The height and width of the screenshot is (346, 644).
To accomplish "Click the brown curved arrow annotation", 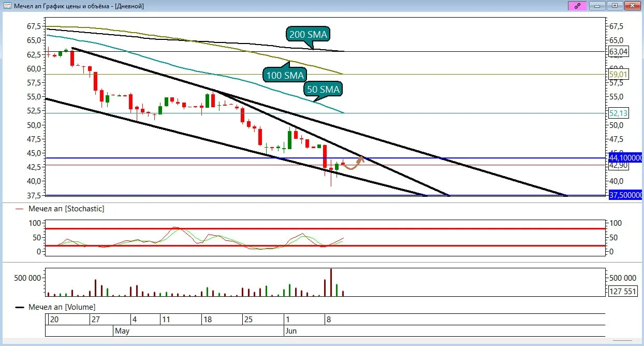I will tap(355, 163).
